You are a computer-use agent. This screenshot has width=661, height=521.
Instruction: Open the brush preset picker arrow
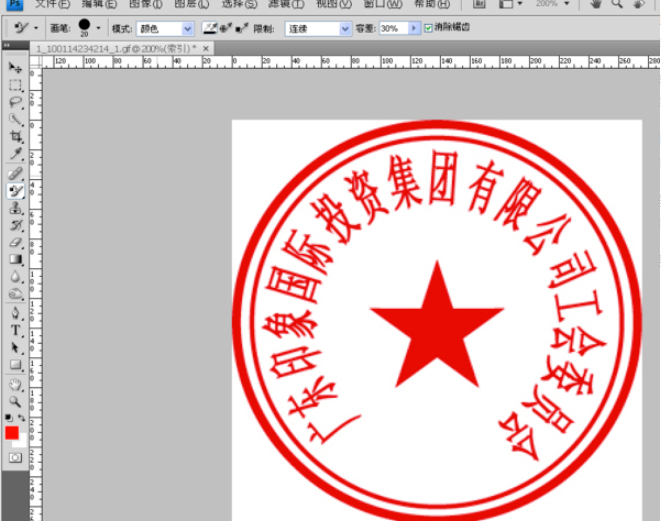98,28
